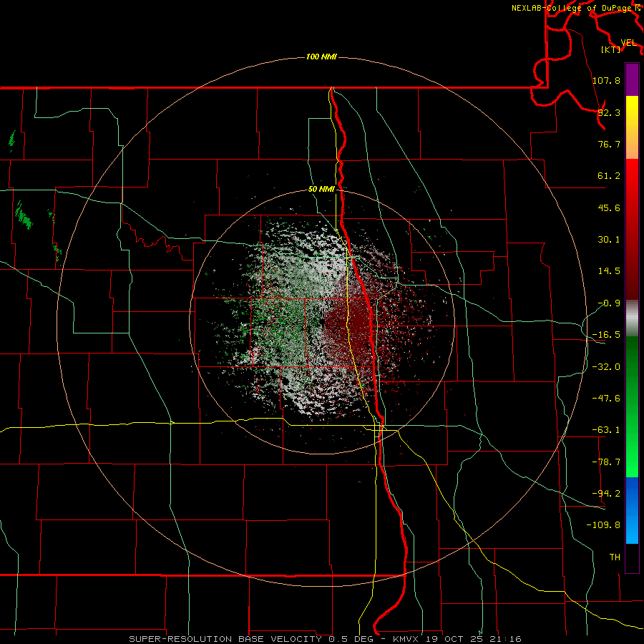Click the -109.8 legend value
This screenshot has width=644, height=644.
tap(603, 525)
